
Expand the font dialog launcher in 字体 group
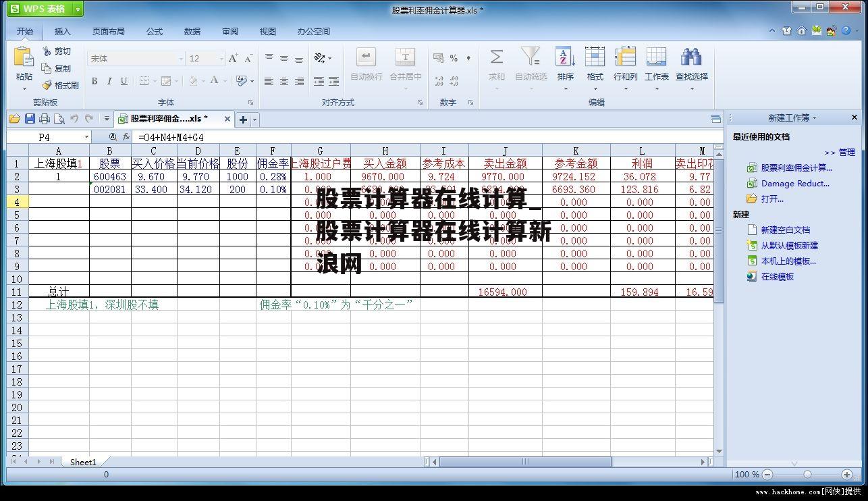[250, 103]
